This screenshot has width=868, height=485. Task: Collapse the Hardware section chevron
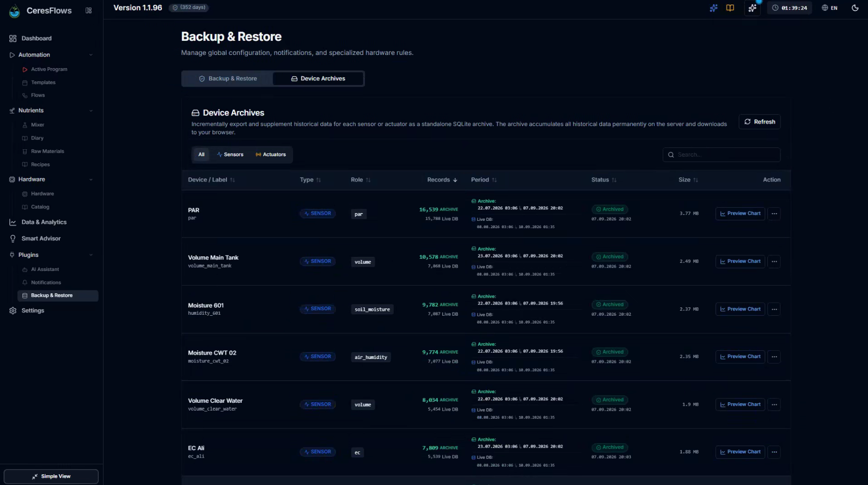point(91,180)
